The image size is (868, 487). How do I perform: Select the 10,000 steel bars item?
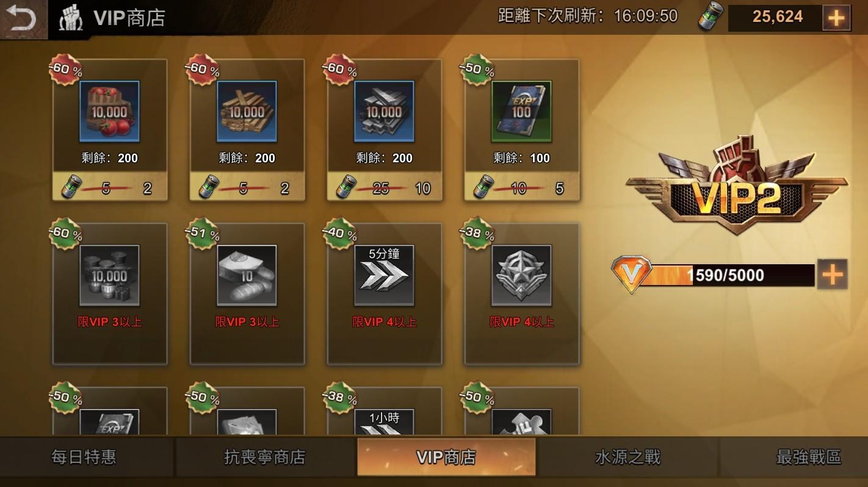point(384,112)
